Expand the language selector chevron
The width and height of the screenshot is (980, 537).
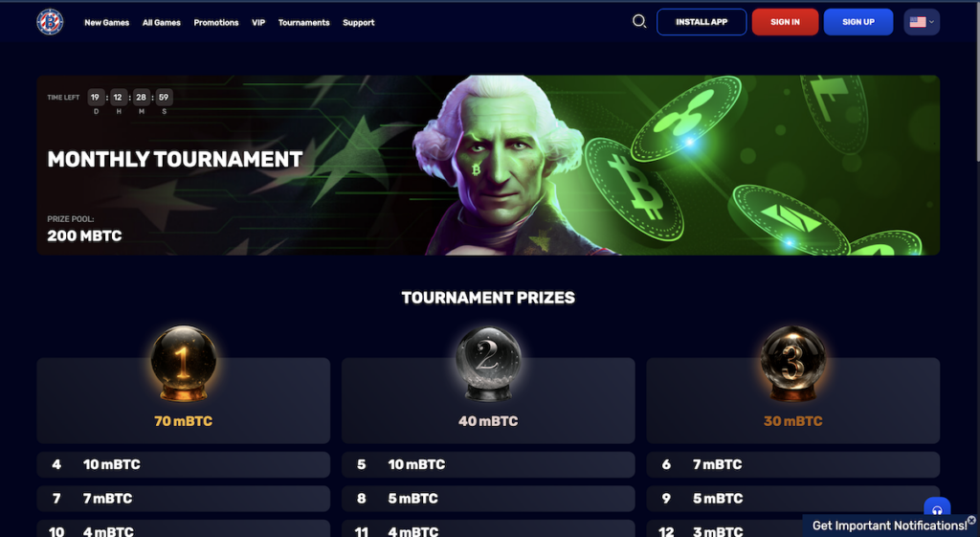[x=931, y=22]
